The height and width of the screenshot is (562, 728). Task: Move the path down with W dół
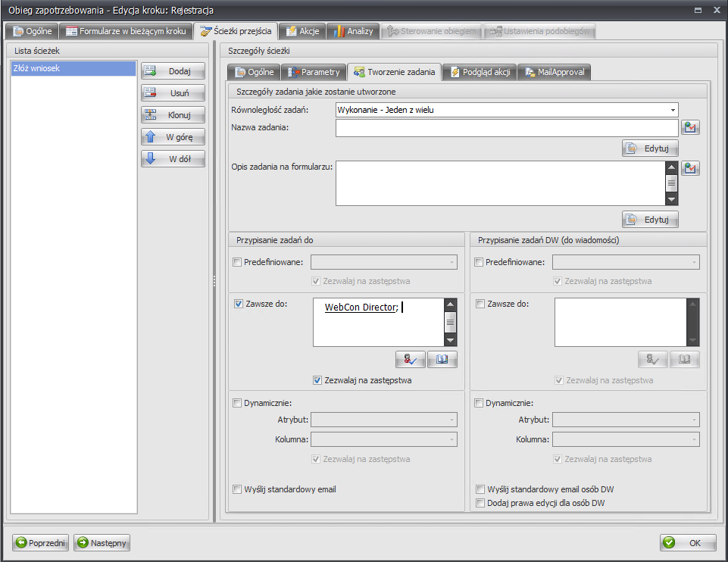pos(173,159)
